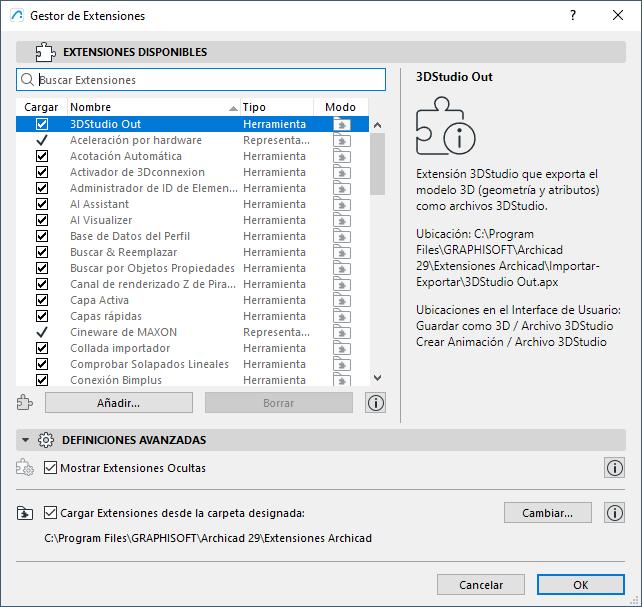Click the Añadir... button
The height and width of the screenshot is (607, 642).
point(119,403)
